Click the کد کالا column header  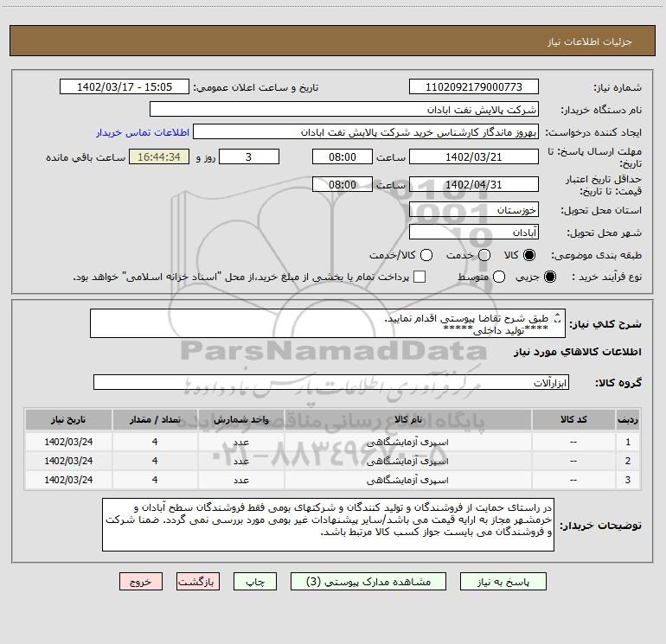click(x=573, y=420)
